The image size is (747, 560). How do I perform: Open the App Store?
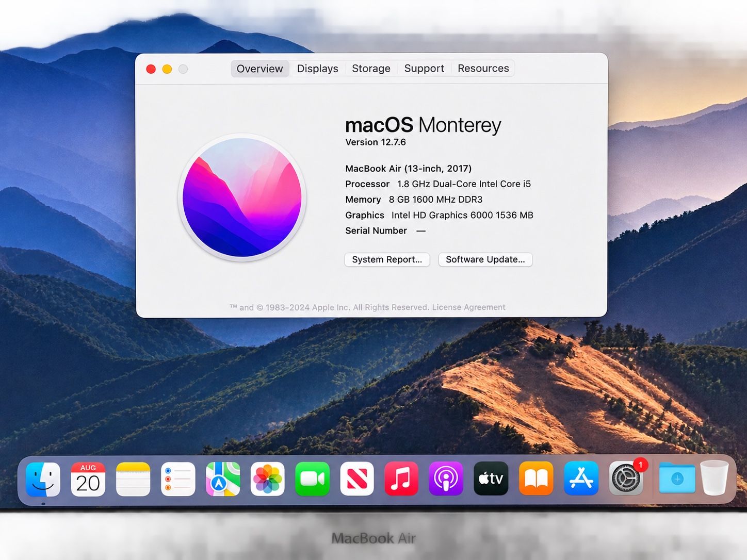pyautogui.click(x=581, y=479)
